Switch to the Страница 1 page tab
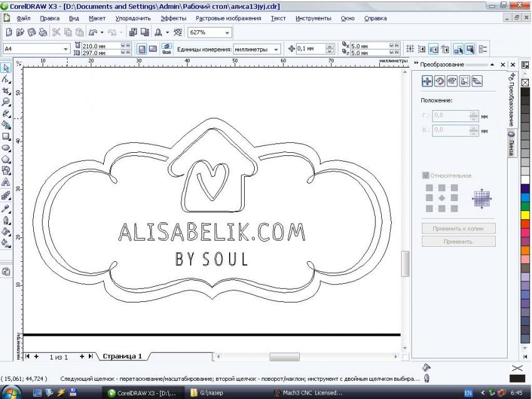532x399 pixels. (122, 356)
